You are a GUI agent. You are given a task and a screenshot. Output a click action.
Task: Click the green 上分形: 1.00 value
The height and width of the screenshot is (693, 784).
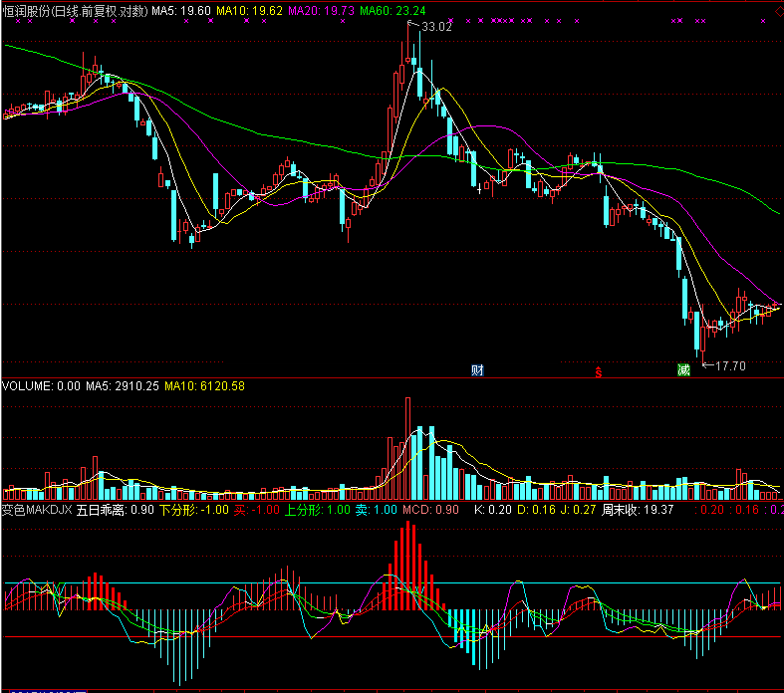click(x=318, y=510)
